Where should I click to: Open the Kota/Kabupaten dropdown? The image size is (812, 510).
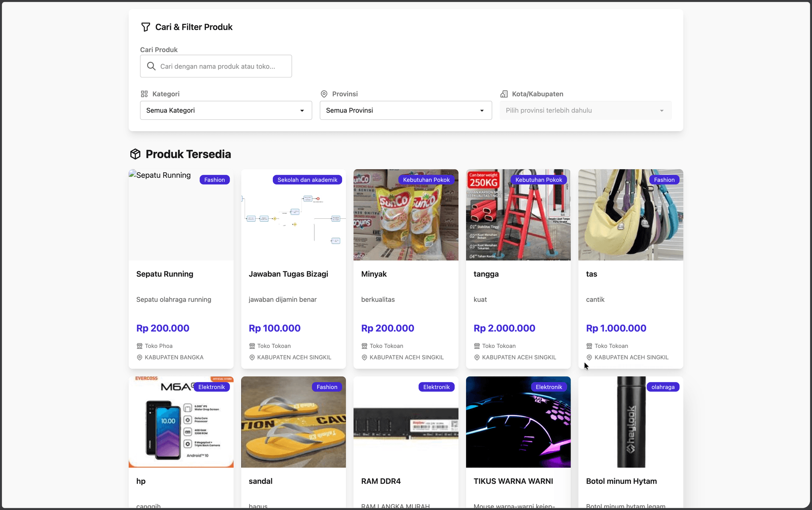586,110
